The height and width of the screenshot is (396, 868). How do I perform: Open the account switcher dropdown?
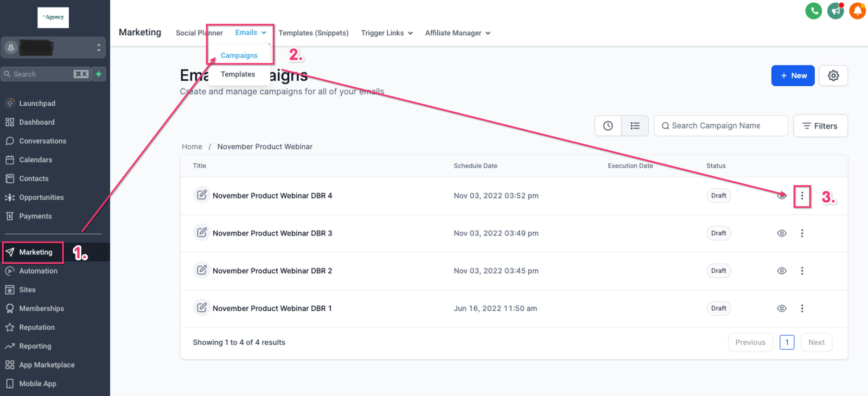point(53,48)
